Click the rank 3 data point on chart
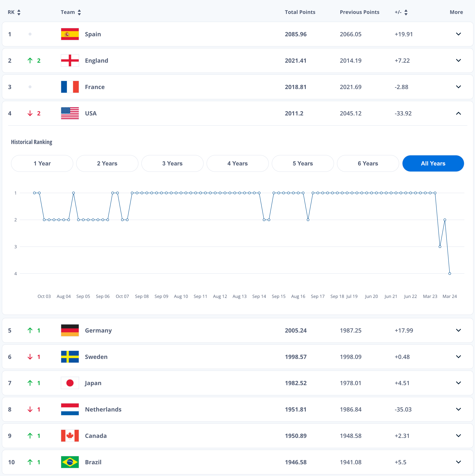This screenshot has width=475, height=476. (x=440, y=247)
